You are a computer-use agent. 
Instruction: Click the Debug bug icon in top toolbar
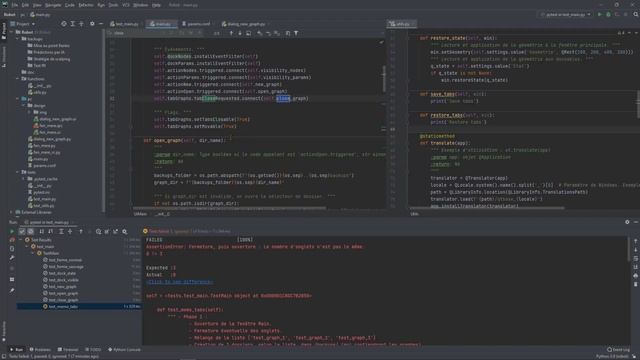(x=608, y=14)
